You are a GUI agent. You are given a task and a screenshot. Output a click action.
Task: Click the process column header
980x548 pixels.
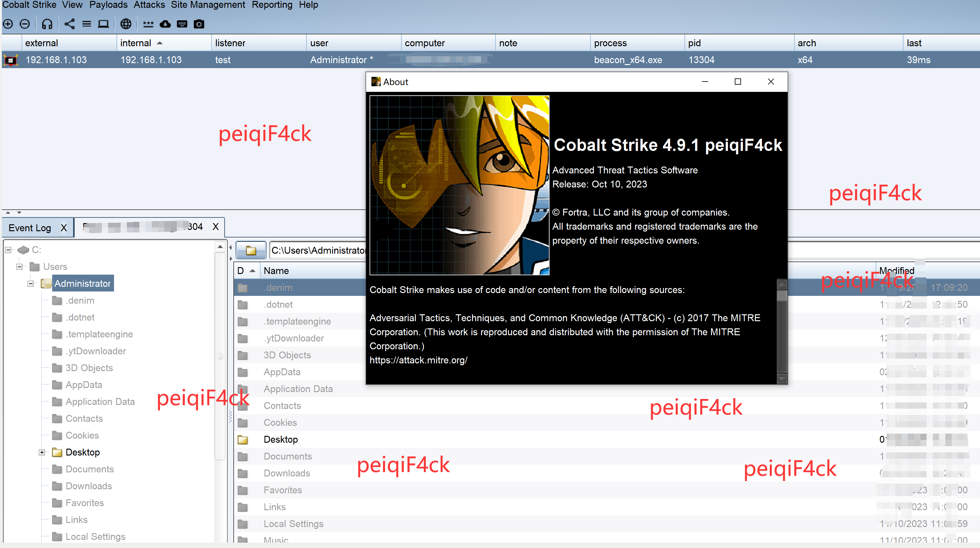coord(637,43)
